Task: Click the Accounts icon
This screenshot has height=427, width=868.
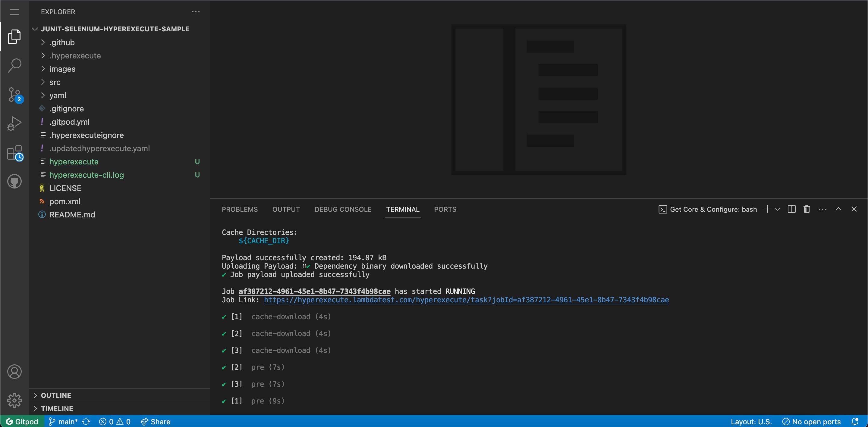Action: (x=14, y=371)
